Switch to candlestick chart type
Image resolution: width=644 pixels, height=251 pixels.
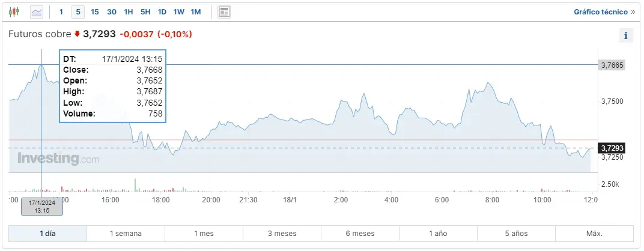pyautogui.click(x=14, y=11)
